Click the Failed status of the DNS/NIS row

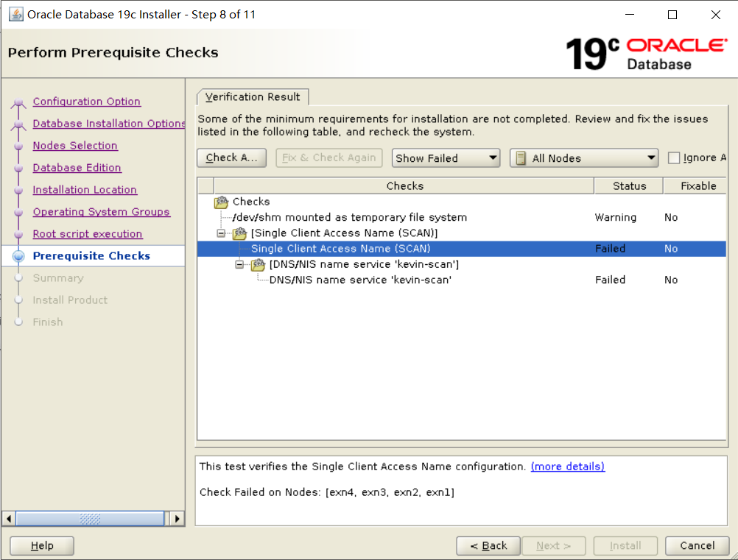click(x=611, y=280)
